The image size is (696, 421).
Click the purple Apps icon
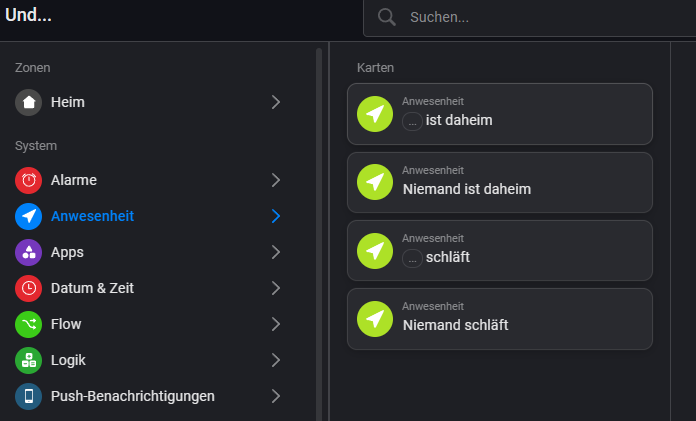click(29, 252)
